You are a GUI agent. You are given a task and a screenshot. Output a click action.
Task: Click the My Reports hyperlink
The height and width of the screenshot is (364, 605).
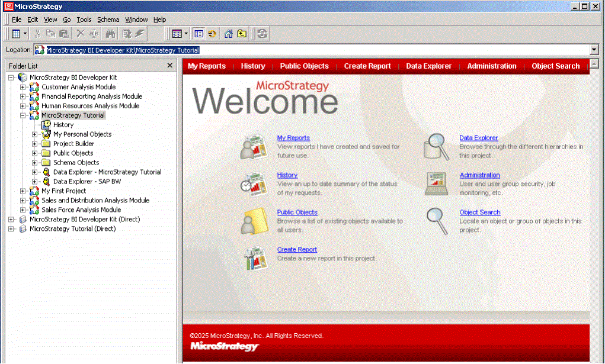coord(293,138)
